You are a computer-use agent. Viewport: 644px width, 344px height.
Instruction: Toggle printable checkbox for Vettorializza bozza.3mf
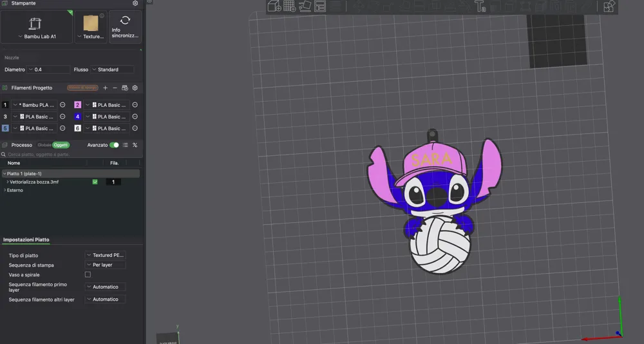tap(95, 182)
